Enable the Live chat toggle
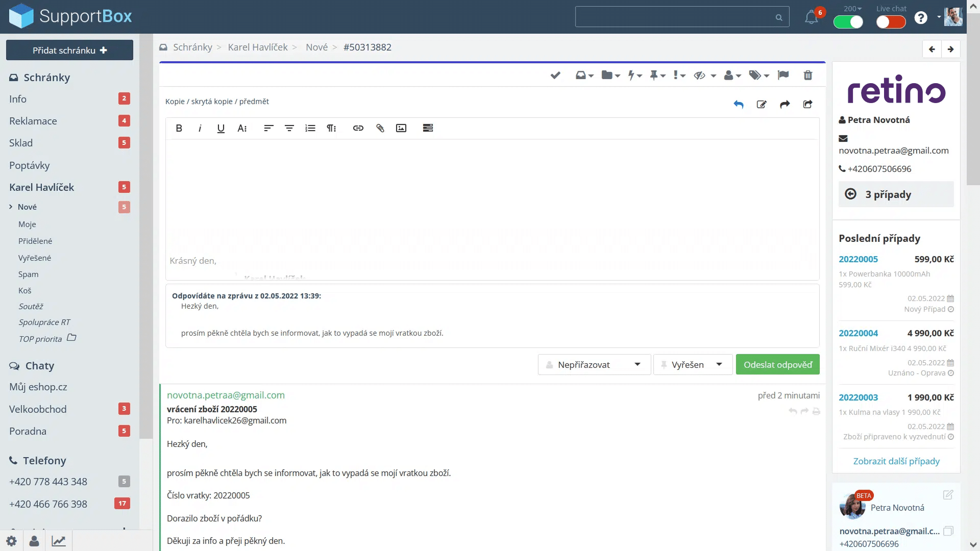This screenshot has width=980, height=551. coord(891,22)
